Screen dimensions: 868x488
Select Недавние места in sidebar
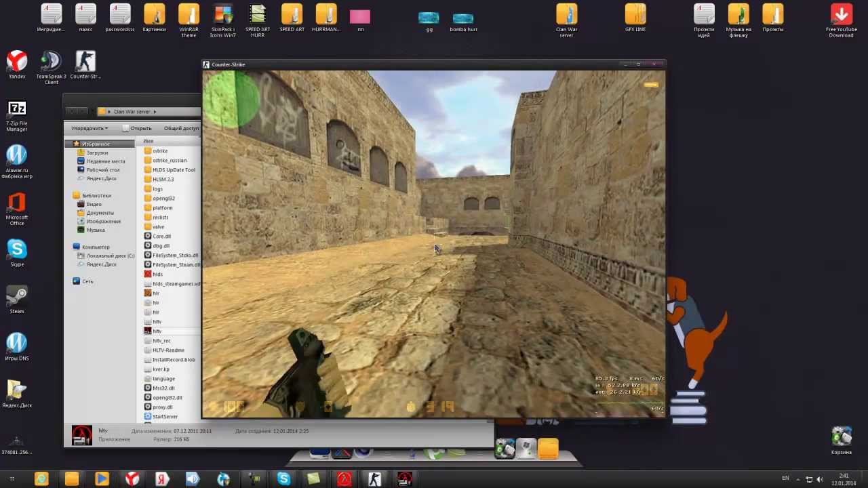pyautogui.click(x=105, y=161)
